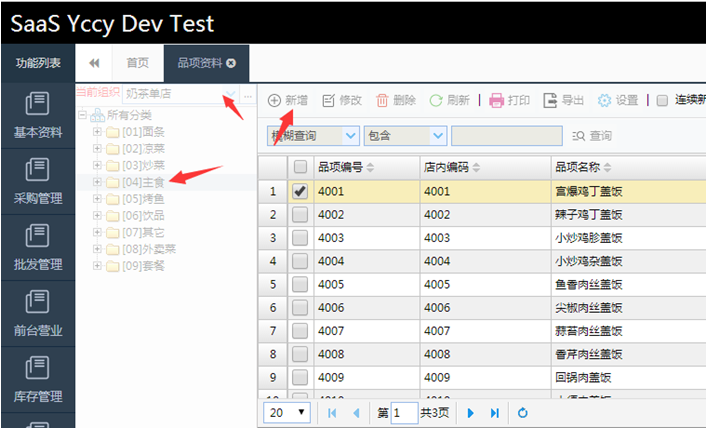
Task: Check the row 4004 checkbox
Action: (x=300, y=261)
